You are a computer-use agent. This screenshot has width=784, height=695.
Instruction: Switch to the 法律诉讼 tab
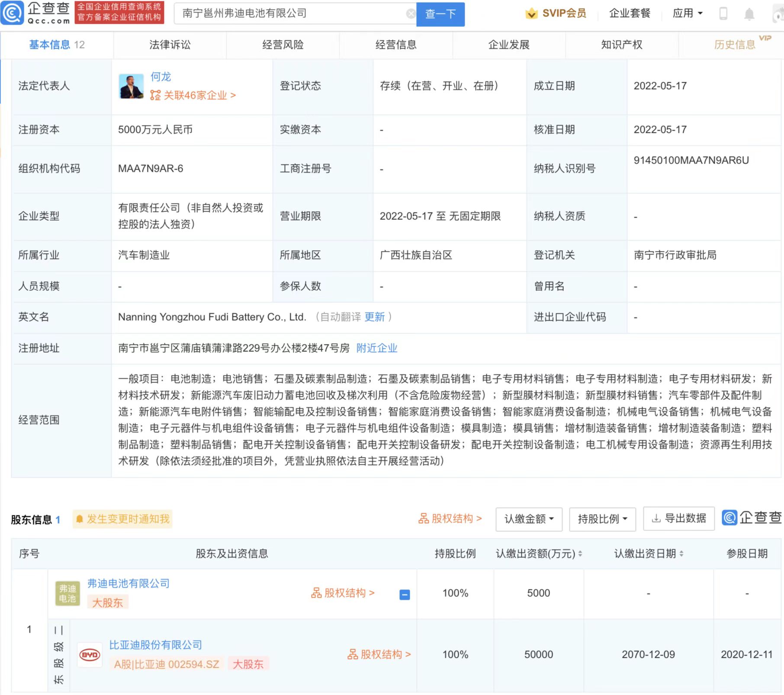click(169, 45)
